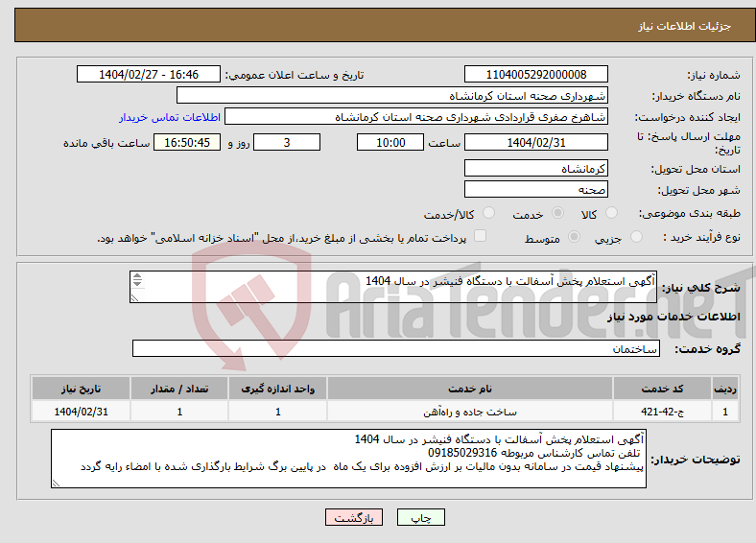Click the deadline date field 1404/02/31
756x543 pixels.
point(535,142)
